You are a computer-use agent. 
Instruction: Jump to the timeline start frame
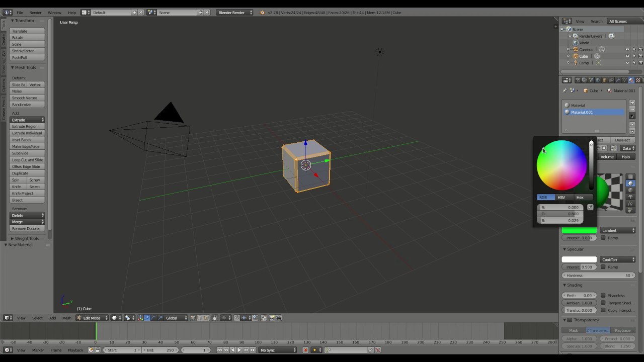coord(219,350)
